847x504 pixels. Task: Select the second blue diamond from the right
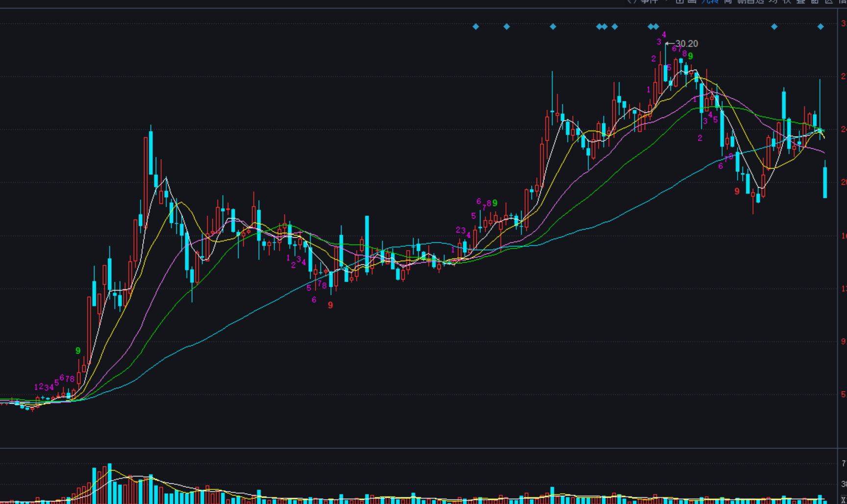774,26
